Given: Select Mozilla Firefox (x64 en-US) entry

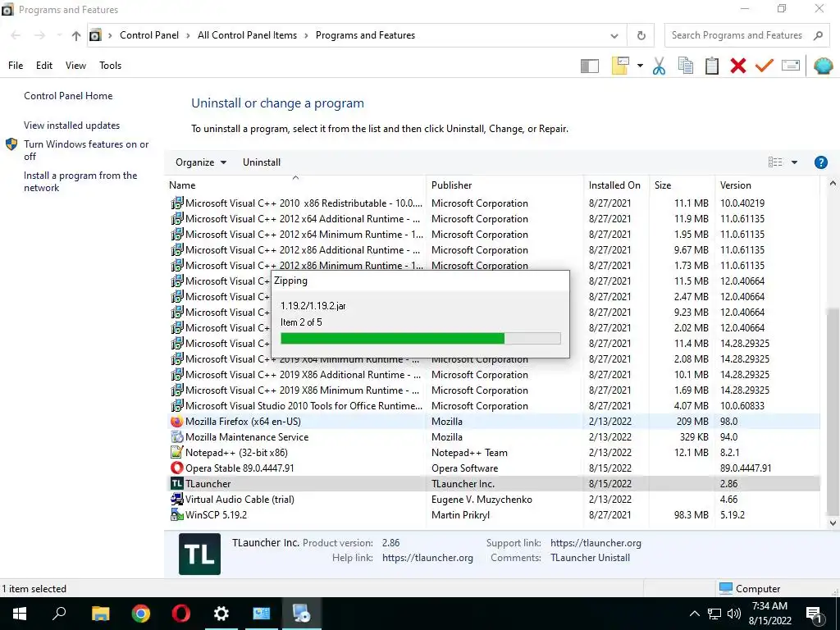Looking at the screenshot, I should (494, 422).
